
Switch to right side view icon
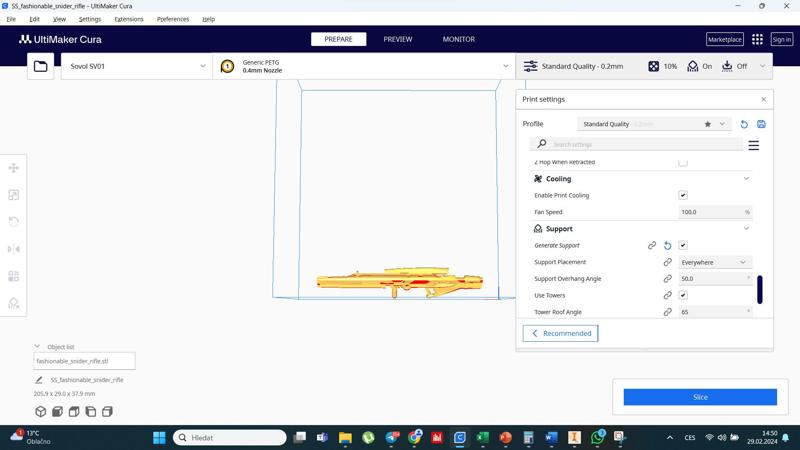click(107, 411)
